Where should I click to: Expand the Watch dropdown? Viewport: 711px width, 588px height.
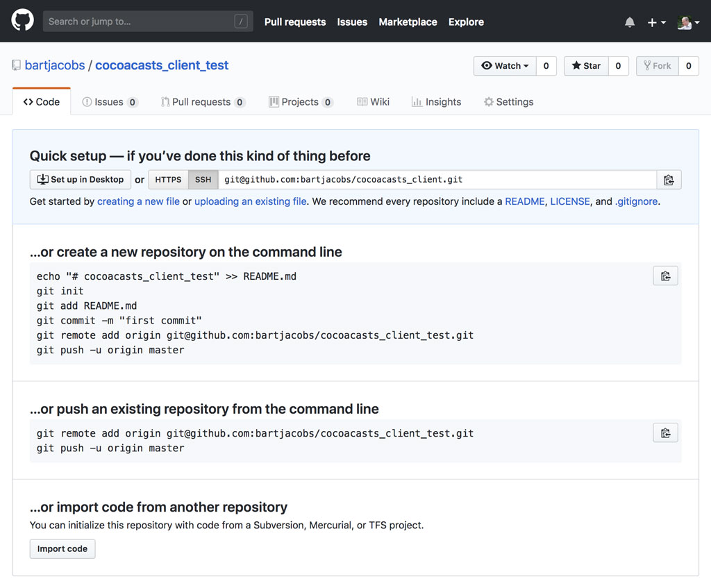click(505, 66)
